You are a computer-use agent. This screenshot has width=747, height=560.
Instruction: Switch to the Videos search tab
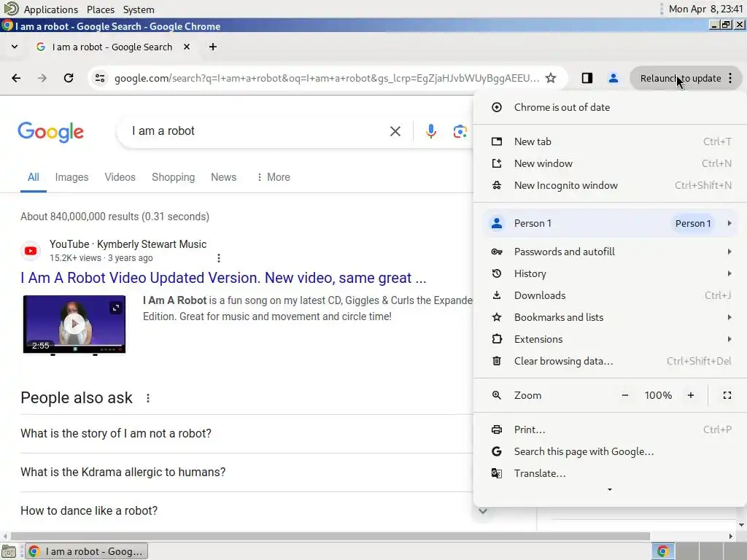point(120,177)
